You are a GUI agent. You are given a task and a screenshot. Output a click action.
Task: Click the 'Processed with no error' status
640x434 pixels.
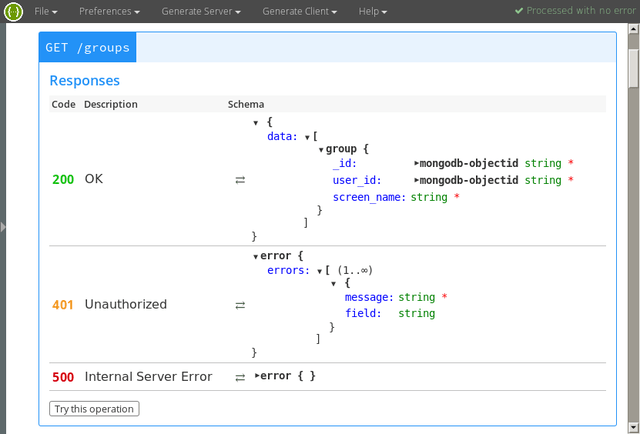[575, 11]
